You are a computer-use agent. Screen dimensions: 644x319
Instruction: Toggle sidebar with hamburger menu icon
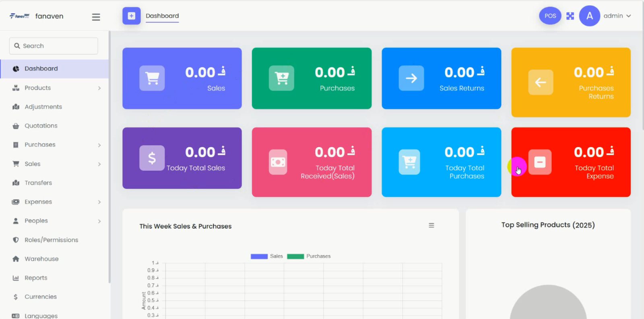tap(96, 17)
